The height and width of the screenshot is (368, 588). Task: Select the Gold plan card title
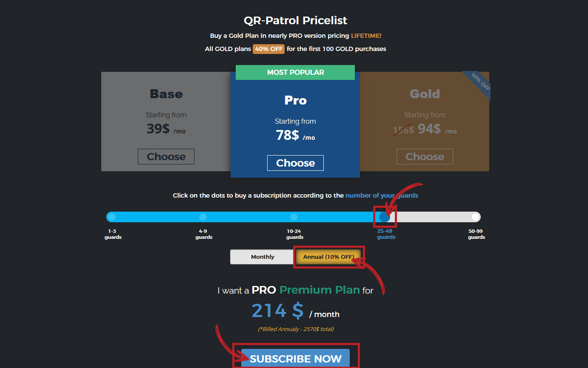click(x=425, y=93)
